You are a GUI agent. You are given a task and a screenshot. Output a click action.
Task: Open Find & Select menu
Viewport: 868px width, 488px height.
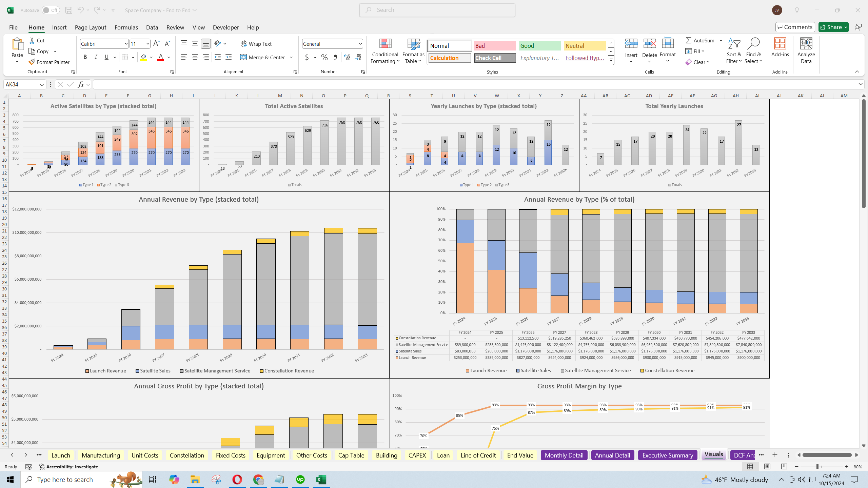tap(753, 51)
